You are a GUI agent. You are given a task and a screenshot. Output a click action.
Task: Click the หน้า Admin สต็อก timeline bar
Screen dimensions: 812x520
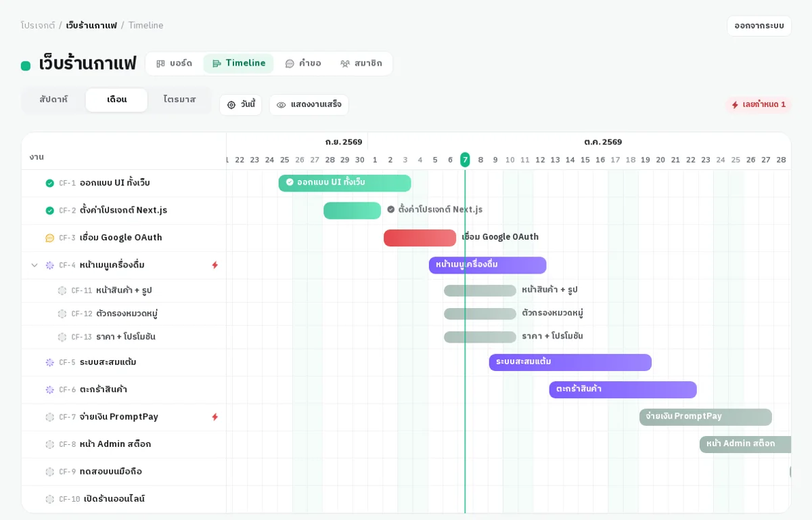(x=745, y=444)
